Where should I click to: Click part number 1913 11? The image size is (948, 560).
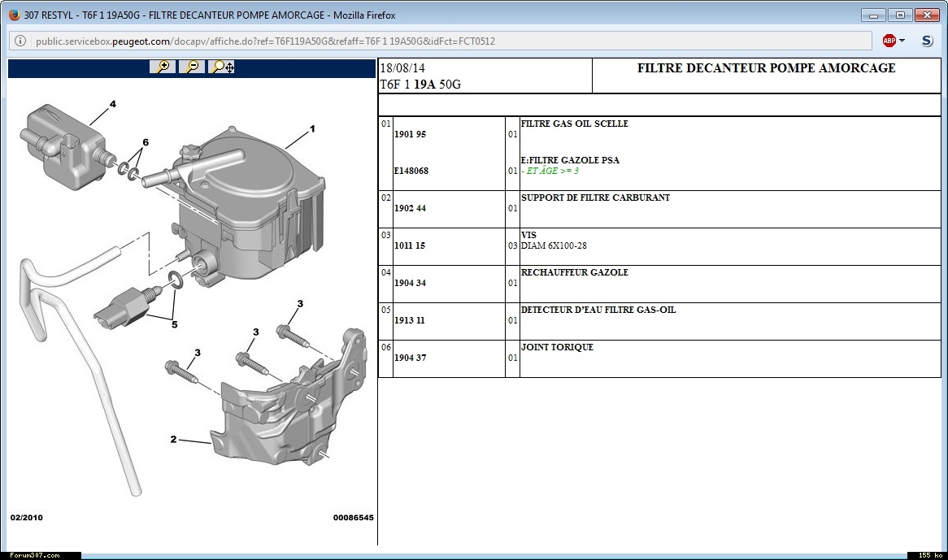click(x=410, y=321)
